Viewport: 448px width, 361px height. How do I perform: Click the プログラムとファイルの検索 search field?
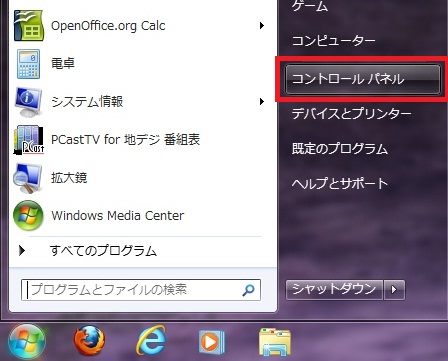(141, 290)
